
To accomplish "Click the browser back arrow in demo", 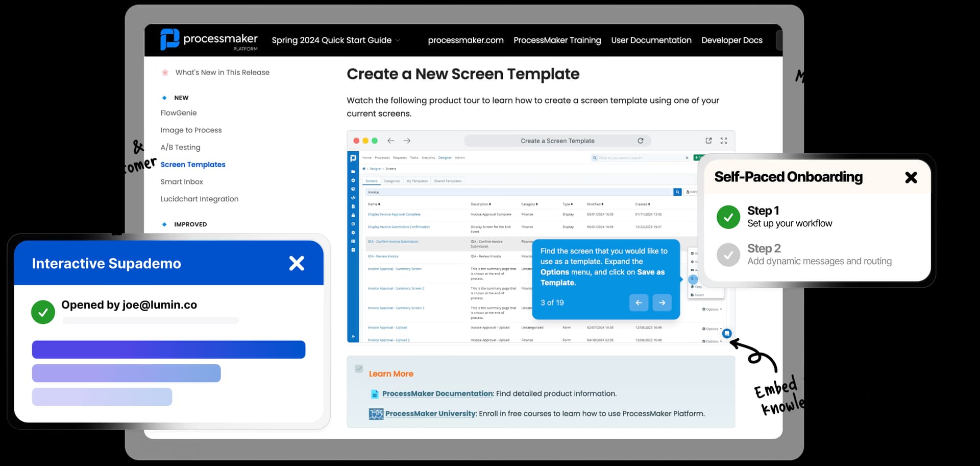I will [390, 141].
